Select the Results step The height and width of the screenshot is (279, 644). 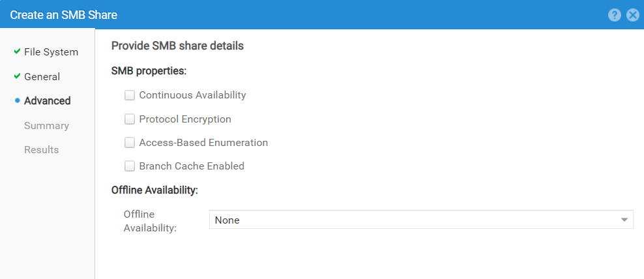click(x=41, y=150)
